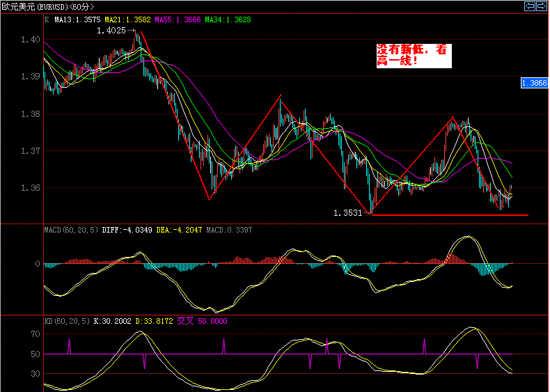This screenshot has height=392, width=550.
Task: Click the magenta MA55:1.3666 label
Action: click(178, 19)
